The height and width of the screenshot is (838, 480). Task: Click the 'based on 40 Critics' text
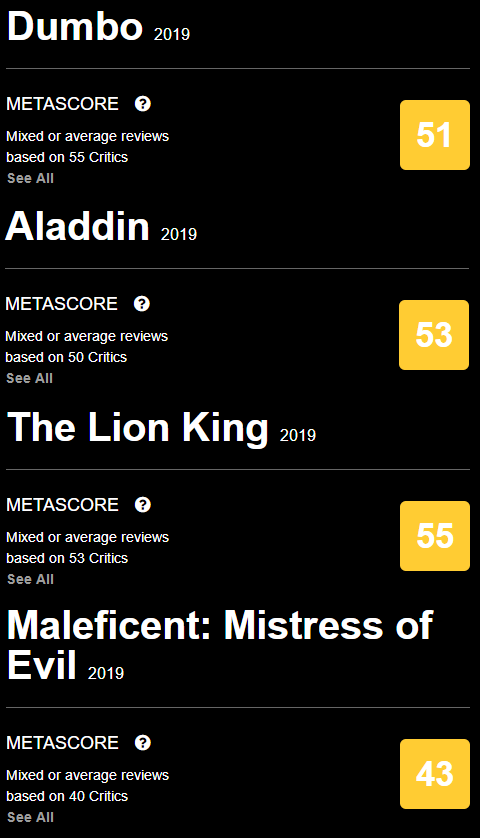(x=67, y=796)
